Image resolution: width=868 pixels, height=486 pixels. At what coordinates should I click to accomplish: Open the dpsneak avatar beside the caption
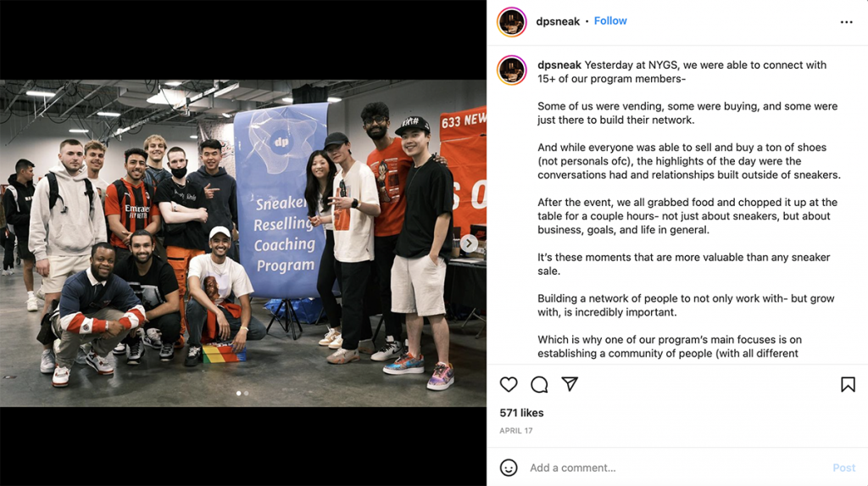coord(511,70)
